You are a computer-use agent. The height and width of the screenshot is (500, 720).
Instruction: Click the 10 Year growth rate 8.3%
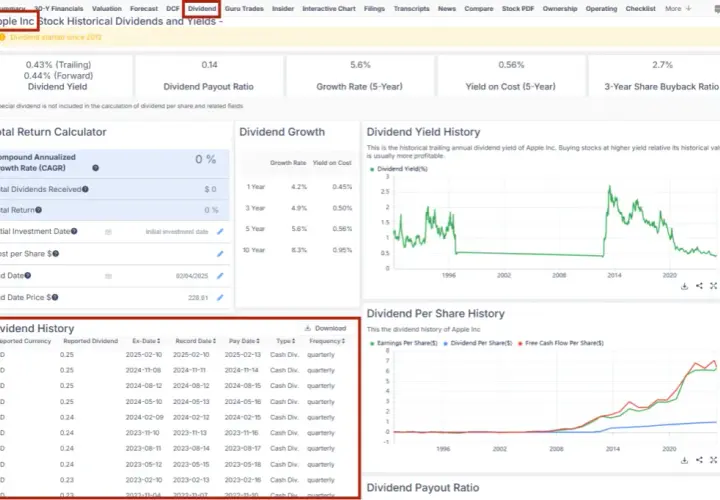(x=299, y=250)
